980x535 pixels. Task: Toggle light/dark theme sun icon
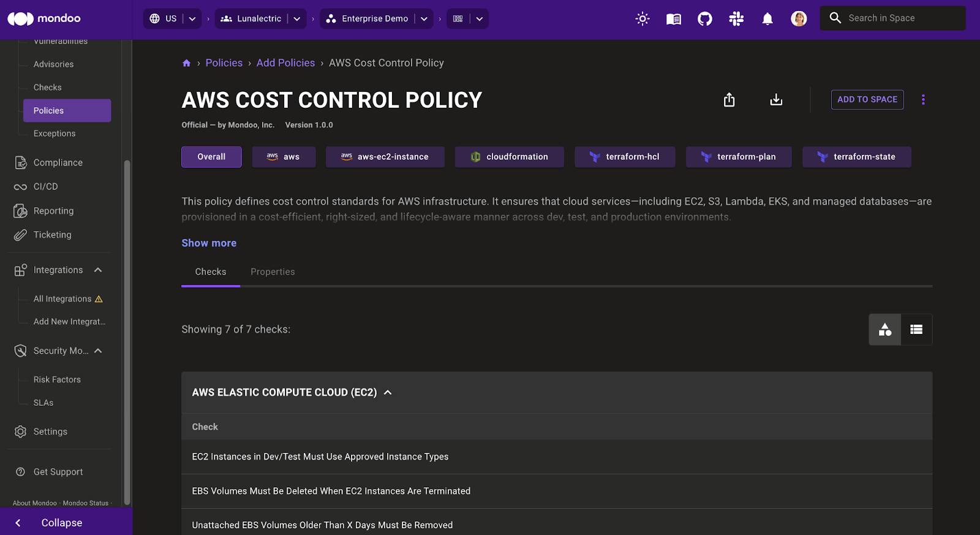pos(642,19)
